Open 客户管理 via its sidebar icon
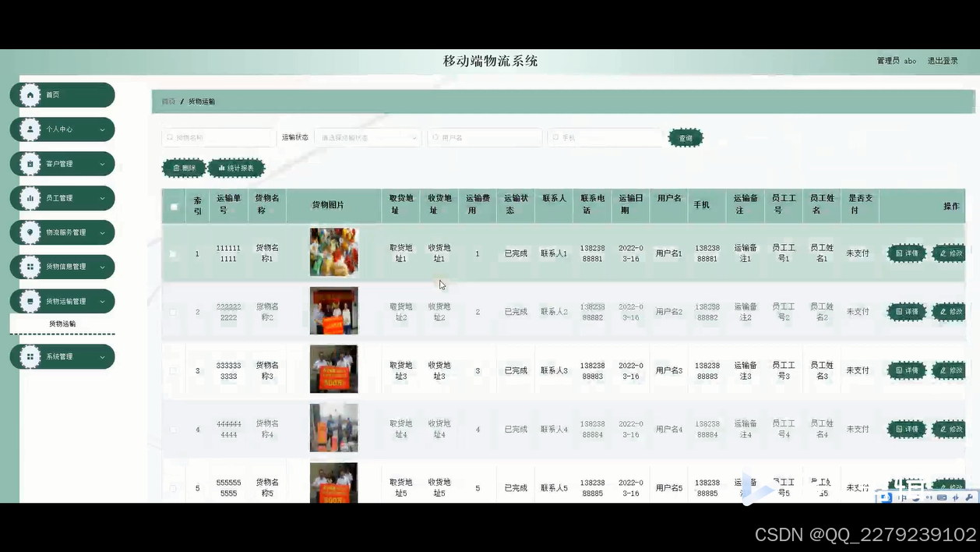 (x=30, y=163)
